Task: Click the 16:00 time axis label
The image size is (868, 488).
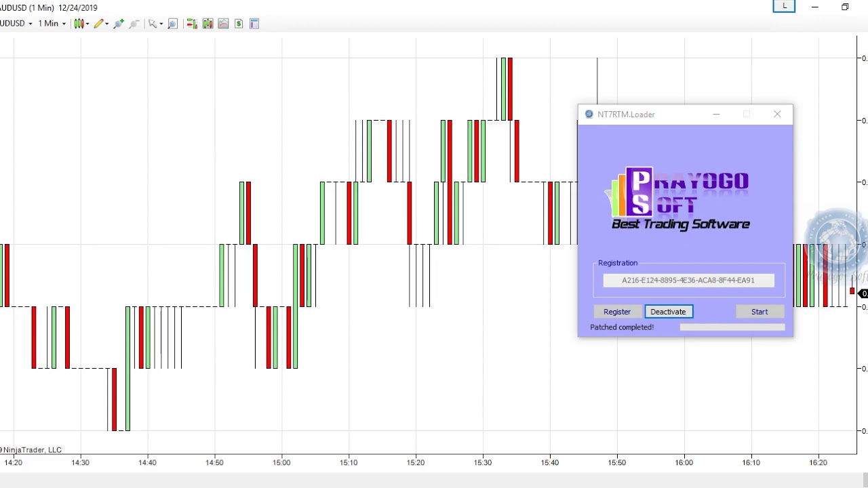Action: pyautogui.click(x=684, y=462)
